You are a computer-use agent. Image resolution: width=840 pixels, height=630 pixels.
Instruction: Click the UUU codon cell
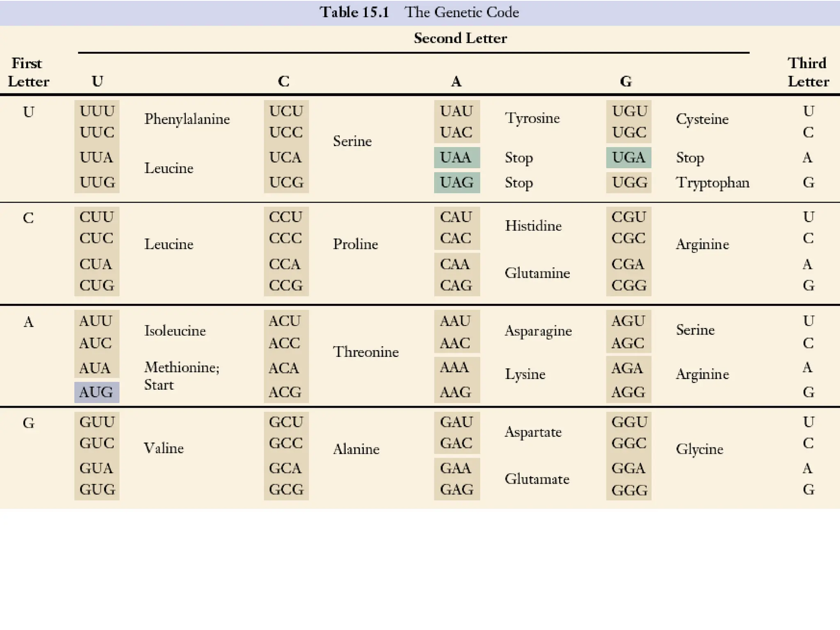click(x=97, y=111)
